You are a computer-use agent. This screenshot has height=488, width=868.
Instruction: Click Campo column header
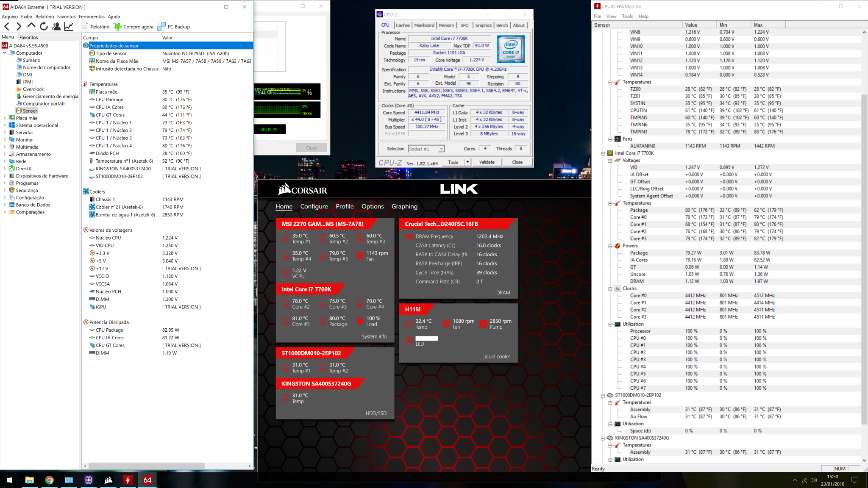point(121,38)
